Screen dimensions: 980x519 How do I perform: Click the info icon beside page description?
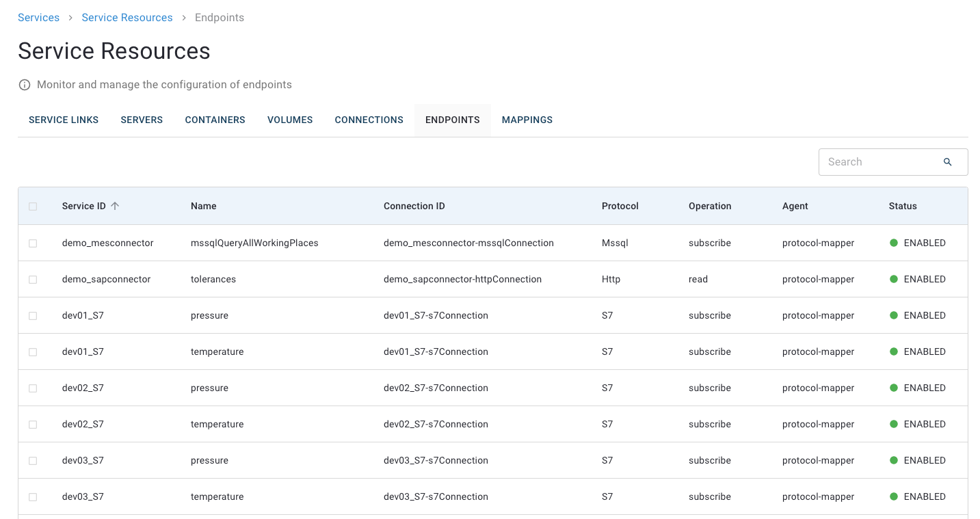[x=25, y=85]
